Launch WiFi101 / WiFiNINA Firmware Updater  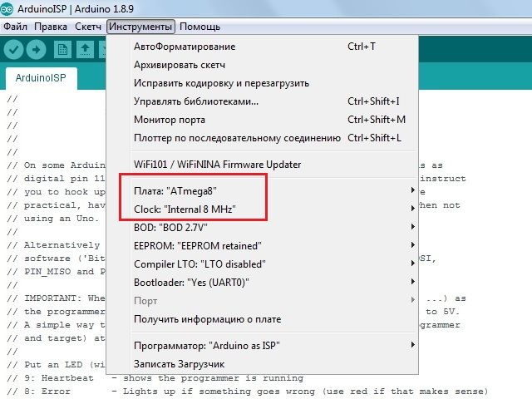pyautogui.click(x=263, y=165)
